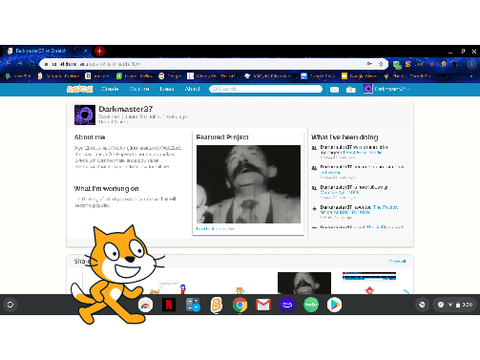Expand the Darkmaster37 account dropdown menu
Screen dimensions: 480x360
387,89
